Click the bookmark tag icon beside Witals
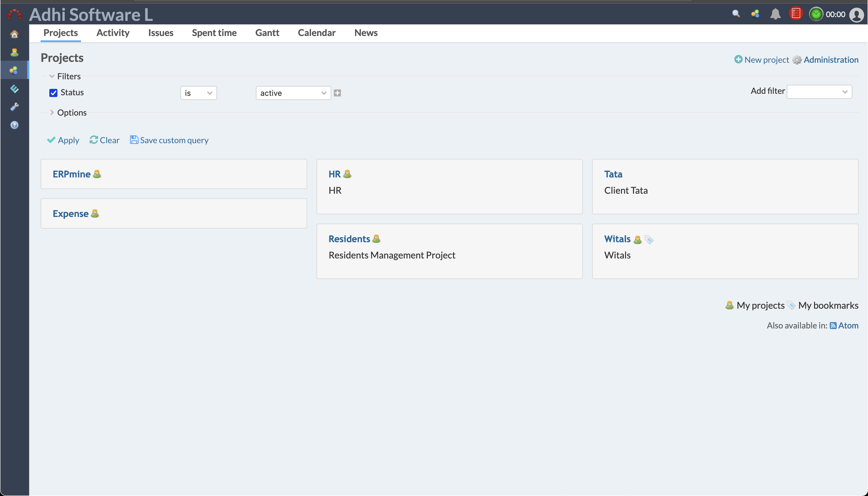This screenshot has height=496, width=868. pyautogui.click(x=649, y=240)
